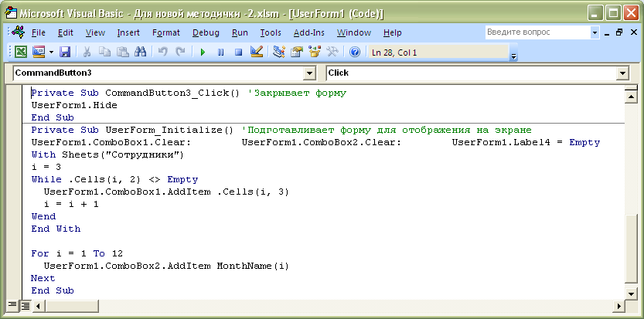This screenshot has width=644, height=319.
Task: Run the macro with the green play icon
Action: (x=203, y=53)
